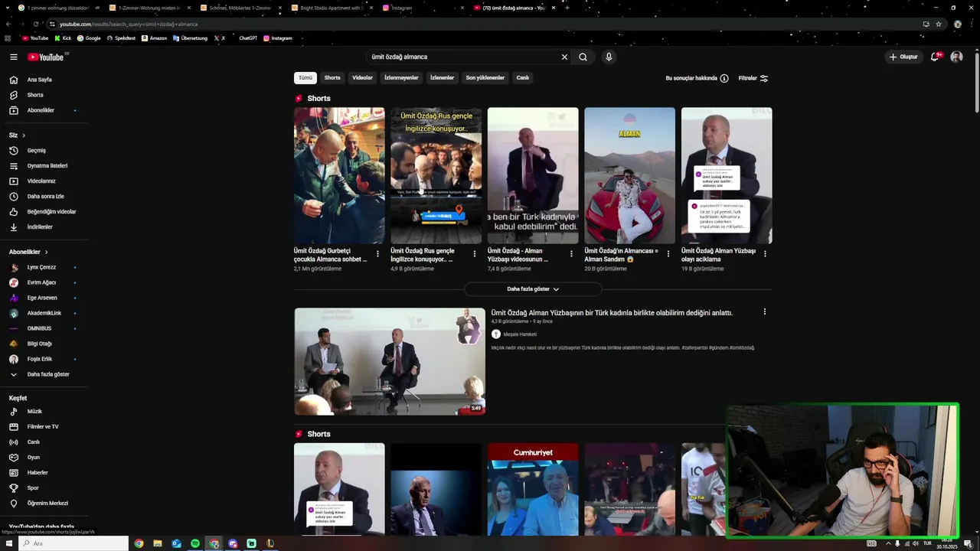Open the YouTube hamburger guide menu
The width and height of the screenshot is (980, 551).
click(x=13, y=57)
